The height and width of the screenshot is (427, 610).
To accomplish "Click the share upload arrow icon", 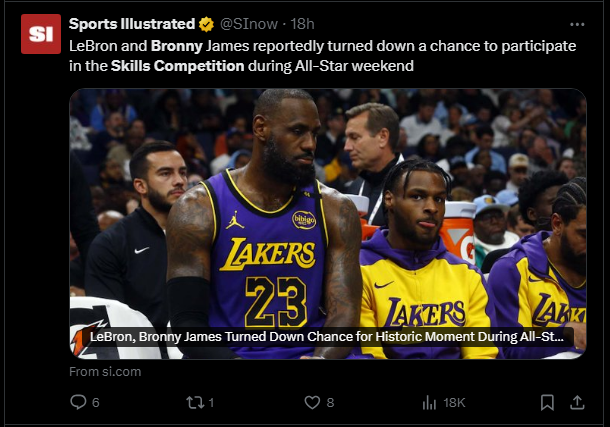I will click(576, 402).
